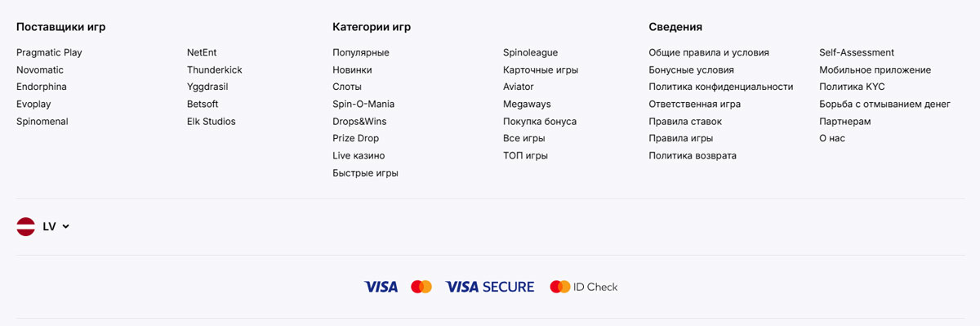Viewport: 980px width, 326px height.
Task: Click the Mastercard logo icon
Action: (x=421, y=287)
